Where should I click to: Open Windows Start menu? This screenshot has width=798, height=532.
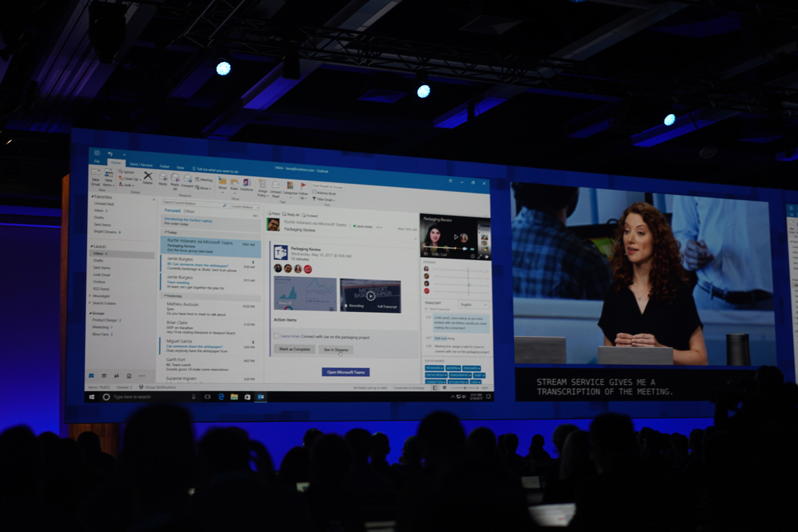click(92, 397)
